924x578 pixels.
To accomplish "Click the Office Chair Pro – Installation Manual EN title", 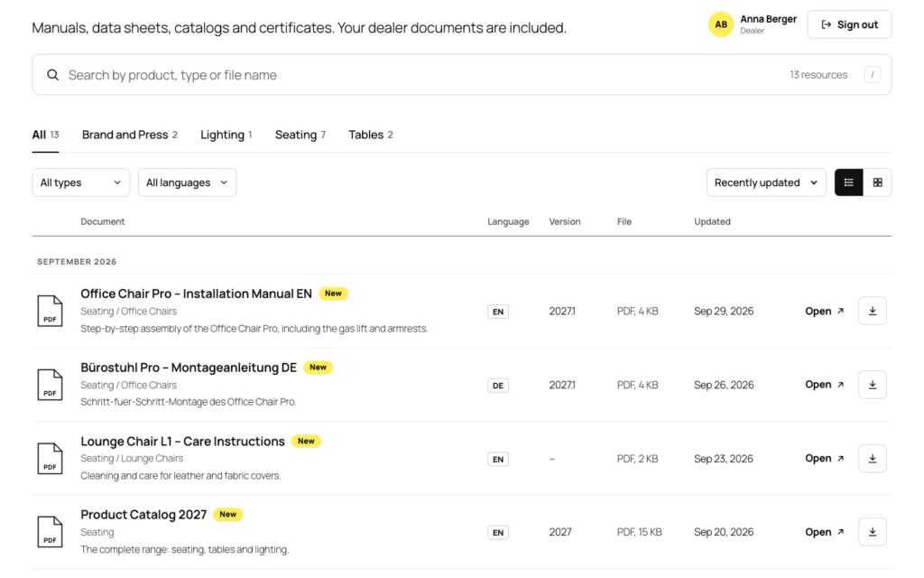I will [x=196, y=294].
